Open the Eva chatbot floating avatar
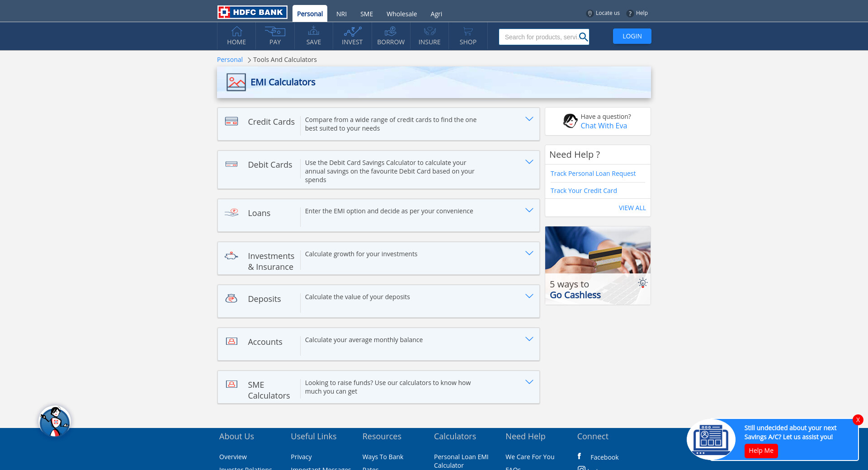Screen dimensions: 868x470 [x=55, y=421]
